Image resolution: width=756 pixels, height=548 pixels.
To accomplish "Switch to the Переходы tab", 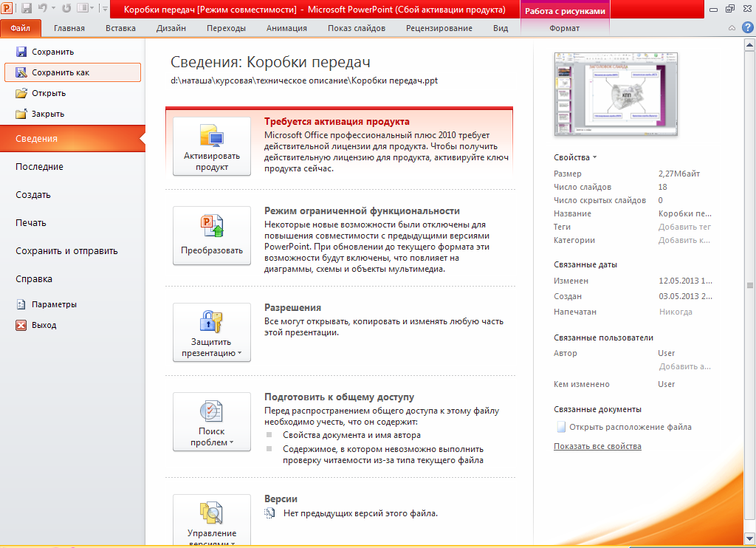I will 226,28.
